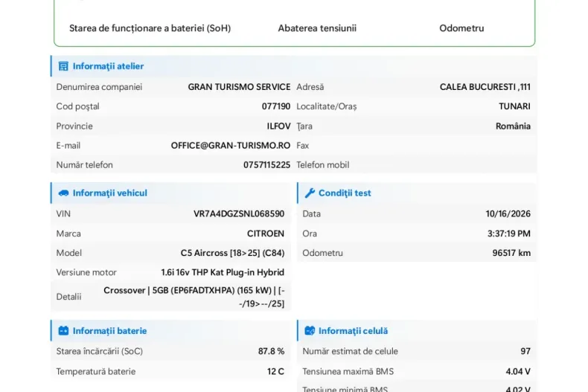Viewport: 588px width, 392px height.
Task: Click the email OFFICE@GRAN-TURISMO.RO
Action: [231, 145]
